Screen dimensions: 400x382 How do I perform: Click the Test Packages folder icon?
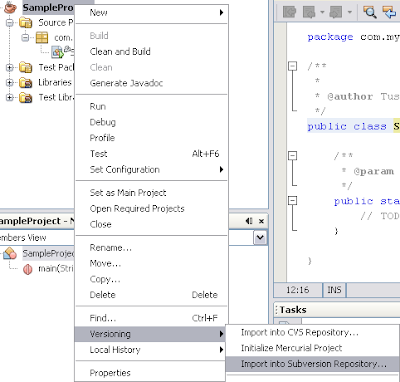pyautogui.click(x=26, y=68)
